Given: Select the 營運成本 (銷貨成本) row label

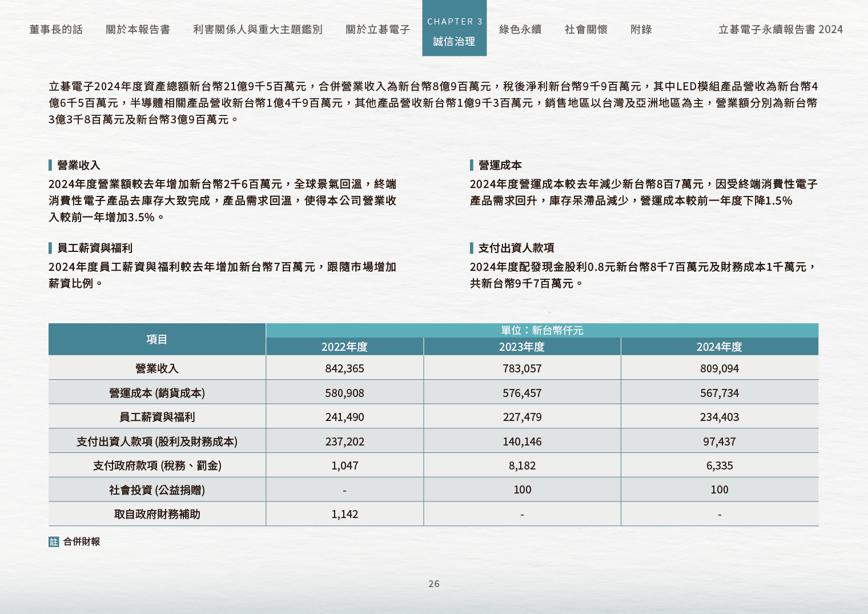Looking at the screenshot, I should 157,393.
